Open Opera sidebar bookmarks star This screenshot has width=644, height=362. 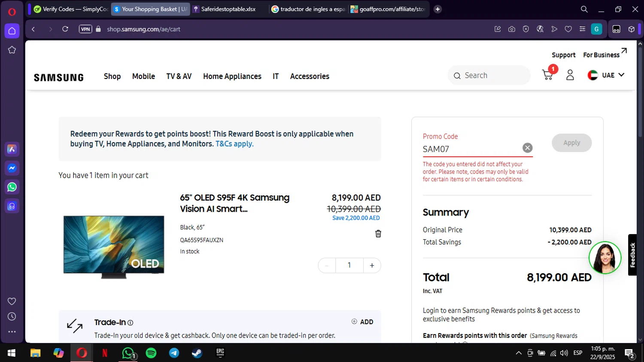pos(12,50)
